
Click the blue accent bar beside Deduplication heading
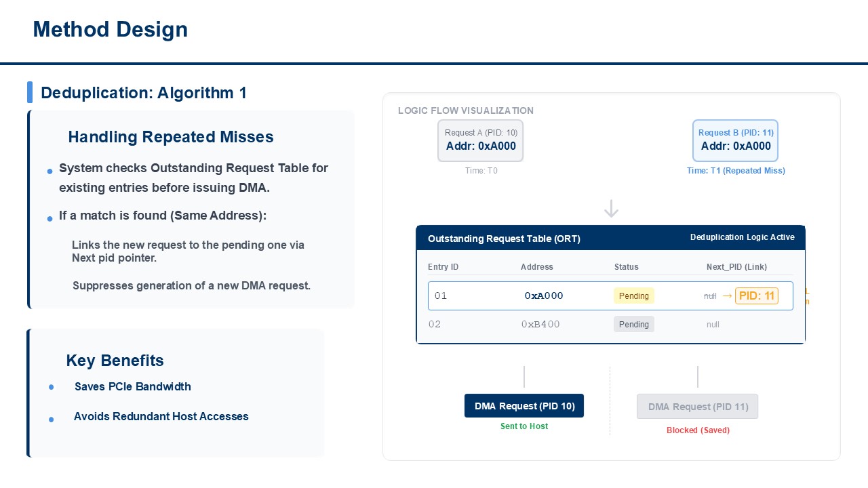[x=30, y=92]
